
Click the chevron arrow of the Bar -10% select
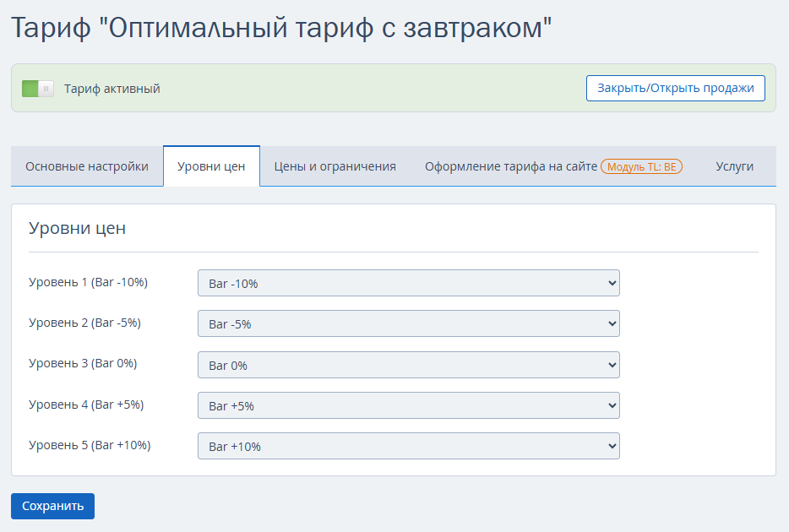612,283
